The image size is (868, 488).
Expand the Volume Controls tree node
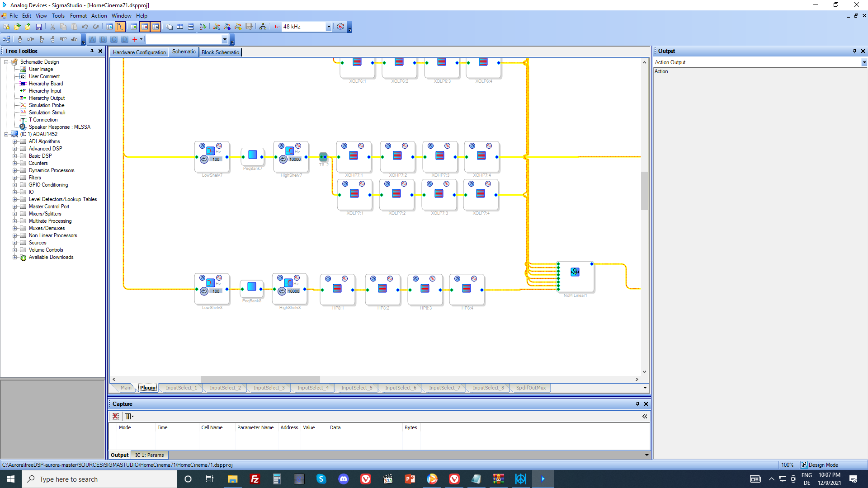pyautogui.click(x=15, y=250)
